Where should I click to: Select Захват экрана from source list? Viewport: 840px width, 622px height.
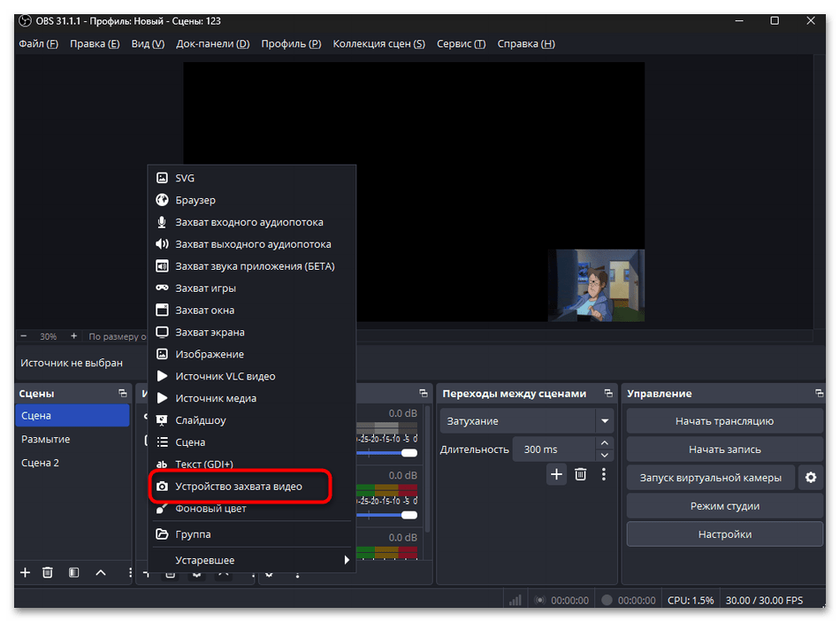pyautogui.click(x=210, y=332)
